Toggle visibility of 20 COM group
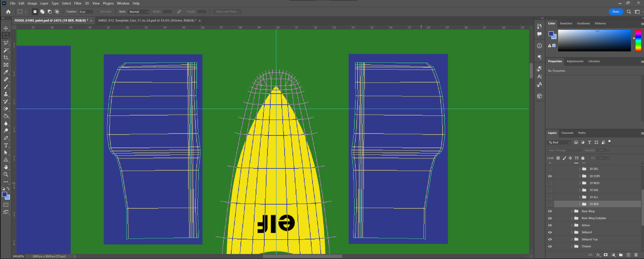 coord(550,176)
